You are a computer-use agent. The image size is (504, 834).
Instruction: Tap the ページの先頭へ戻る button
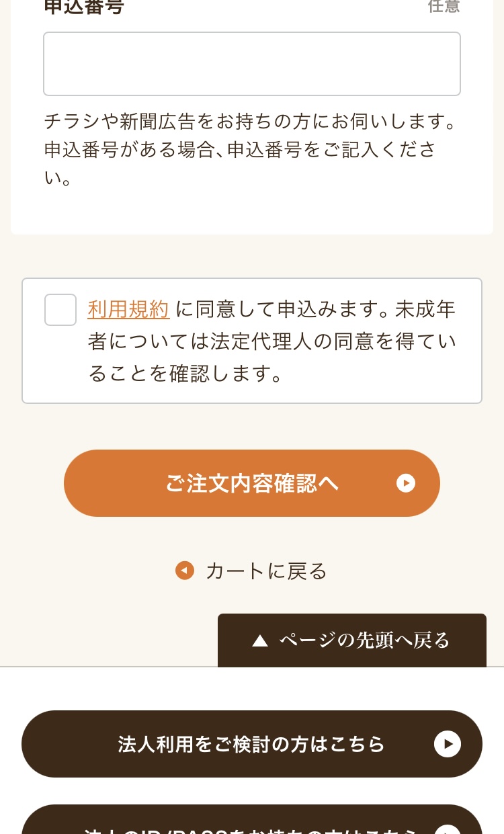[351, 640]
